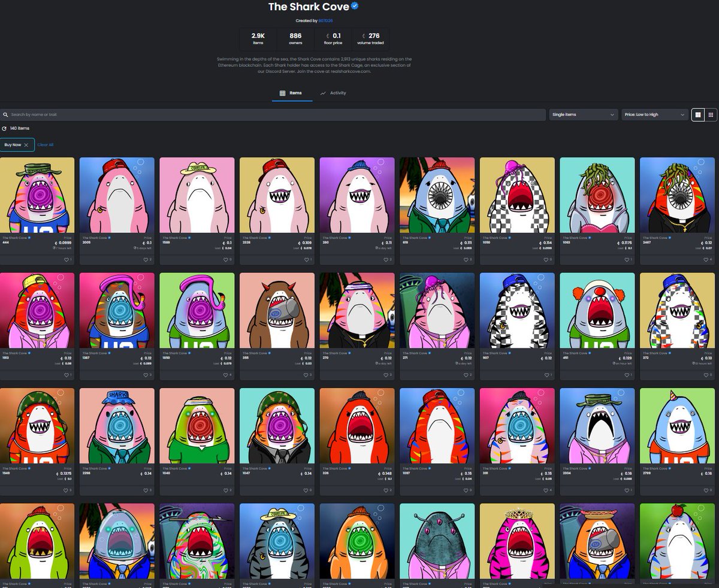Screen dimensions: 719x588
Task: Open checkered shark 1050 thumbnail
Action: (517, 195)
